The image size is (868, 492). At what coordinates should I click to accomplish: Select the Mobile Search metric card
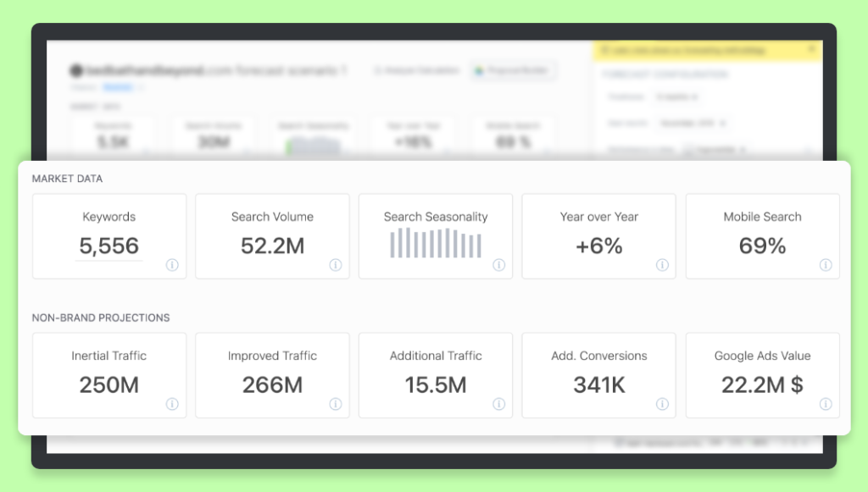coord(762,235)
